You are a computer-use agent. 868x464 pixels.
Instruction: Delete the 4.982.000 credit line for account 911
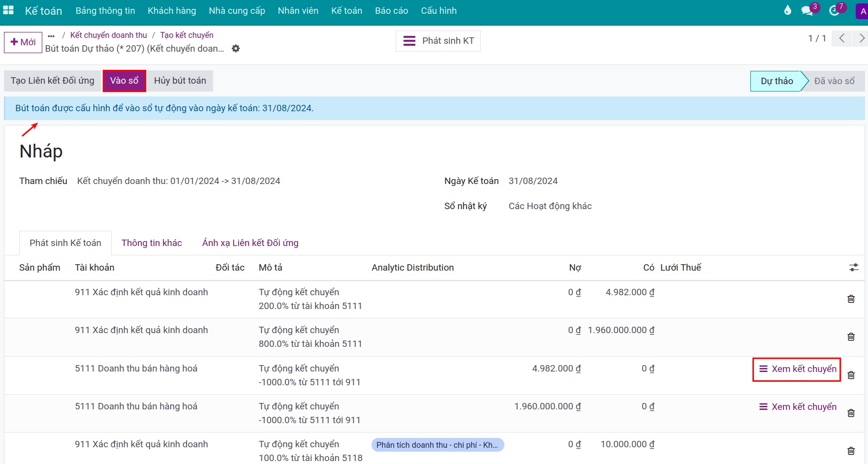851,299
